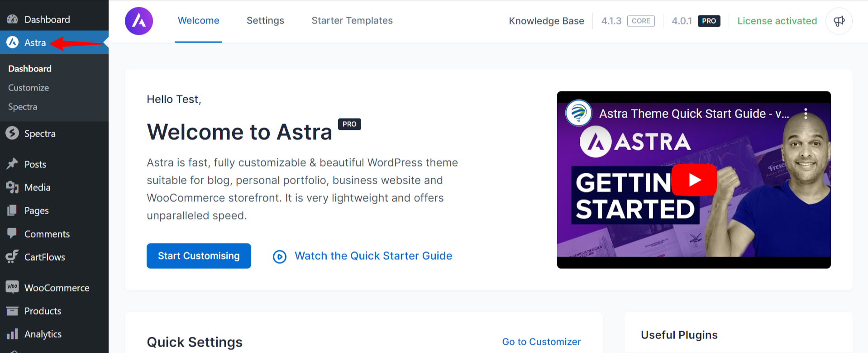Screen dimensions: 868x353
Task: Click the WooCommerce Woo icon
Action: [12, 287]
